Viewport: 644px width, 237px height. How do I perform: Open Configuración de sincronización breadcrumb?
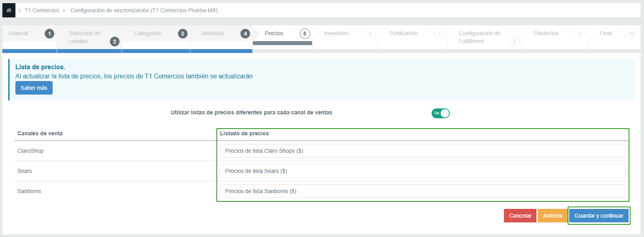tap(144, 10)
